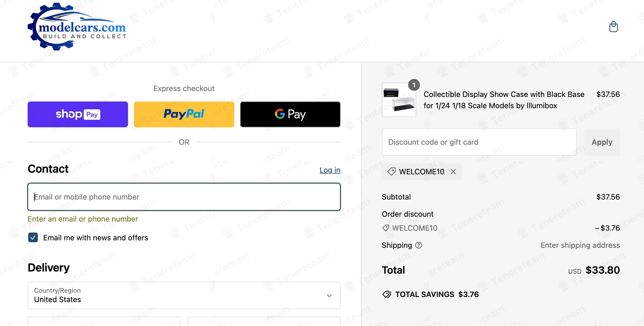The image size is (644, 326).
Task: Focus the Discount code or gift card field
Action: pyautogui.click(x=479, y=142)
